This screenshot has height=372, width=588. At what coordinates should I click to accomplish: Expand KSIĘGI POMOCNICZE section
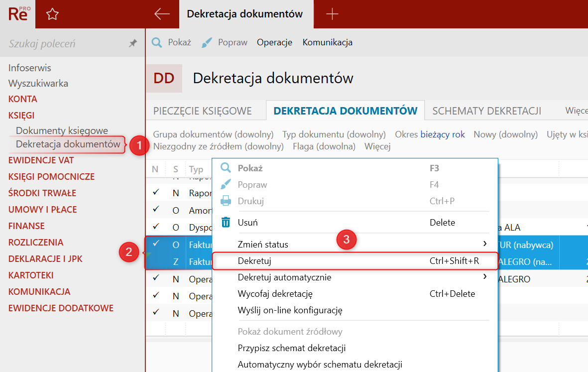[x=51, y=177]
